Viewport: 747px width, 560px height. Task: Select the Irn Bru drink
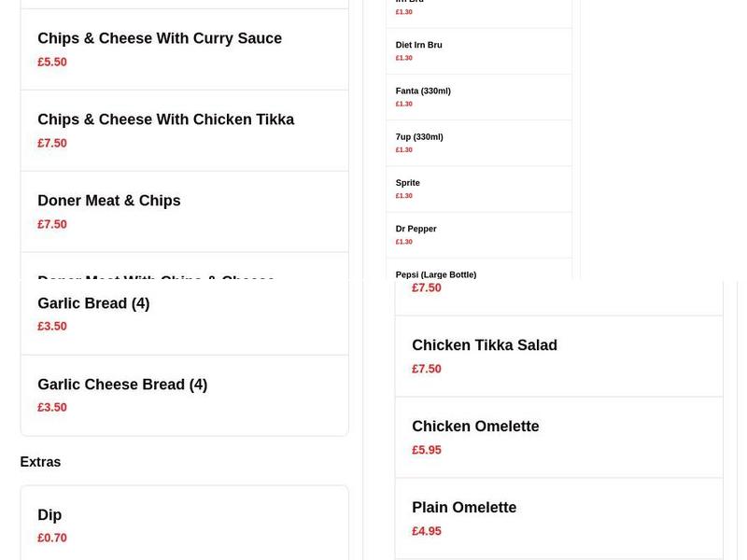point(407,3)
